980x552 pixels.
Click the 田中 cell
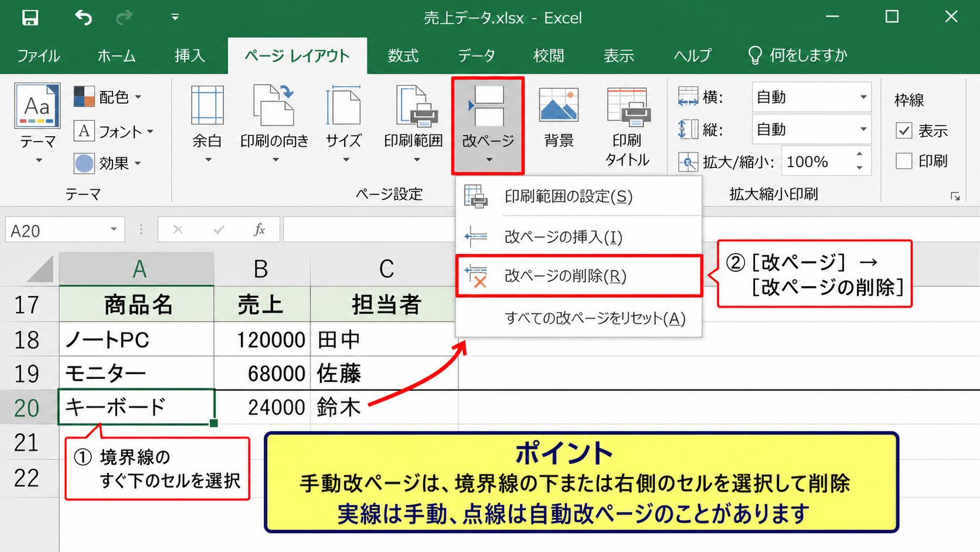click(x=384, y=339)
